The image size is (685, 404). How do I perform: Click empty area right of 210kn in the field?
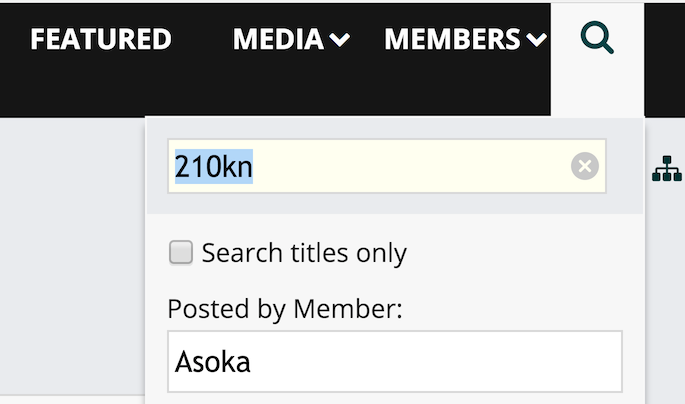(x=411, y=166)
